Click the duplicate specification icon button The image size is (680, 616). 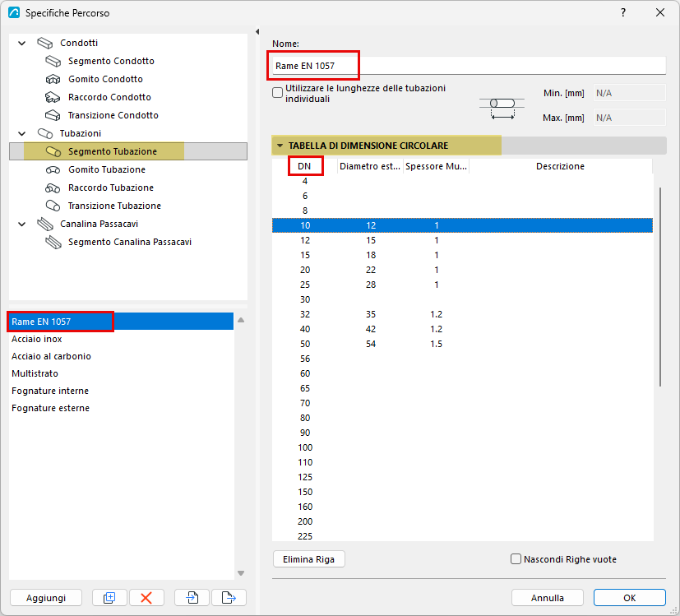coord(109,597)
